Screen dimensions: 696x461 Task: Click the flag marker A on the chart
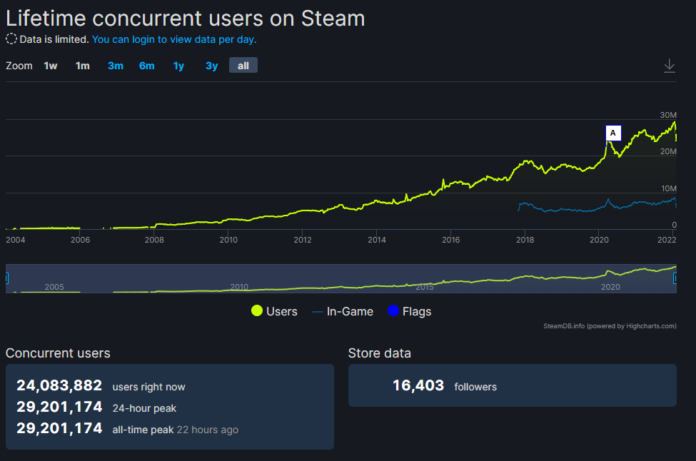(613, 133)
